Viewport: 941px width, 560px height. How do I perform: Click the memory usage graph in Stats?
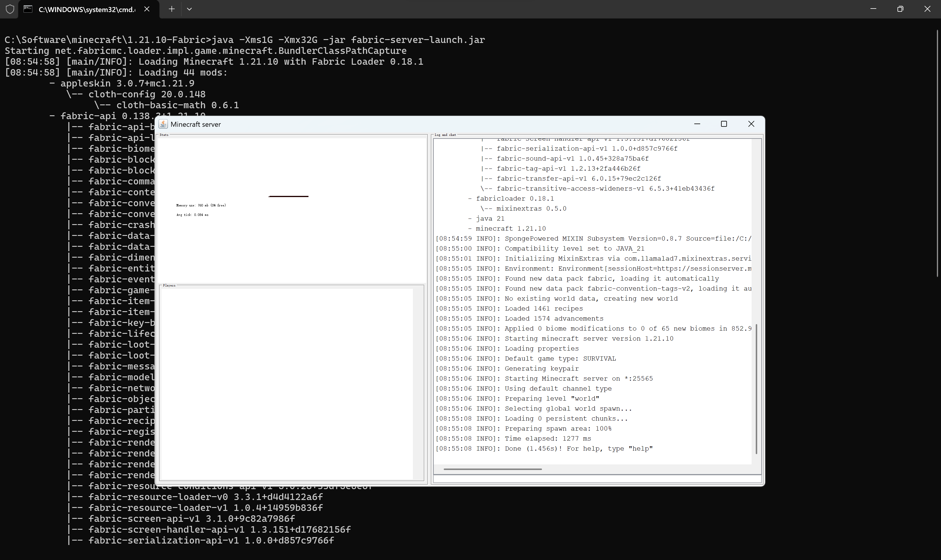click(288, 196)
